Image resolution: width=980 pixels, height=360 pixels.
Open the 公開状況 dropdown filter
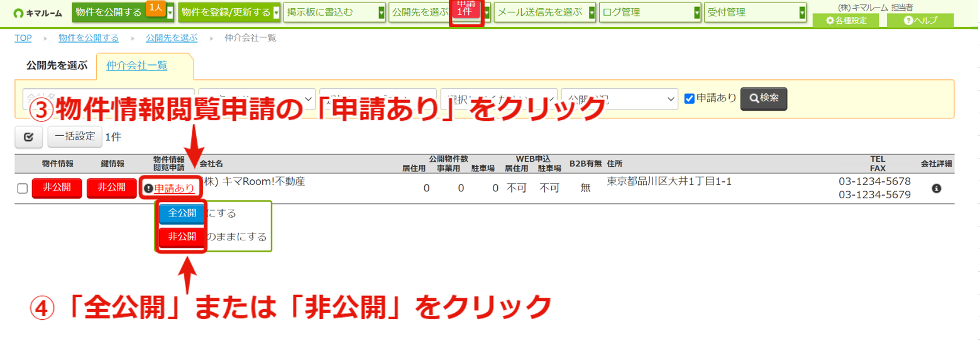point(619,99)
